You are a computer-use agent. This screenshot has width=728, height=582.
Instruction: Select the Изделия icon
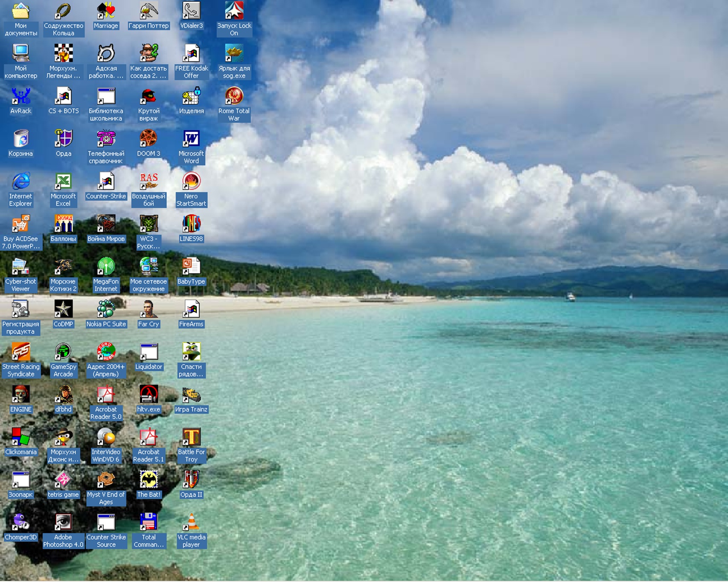[191, 96]
